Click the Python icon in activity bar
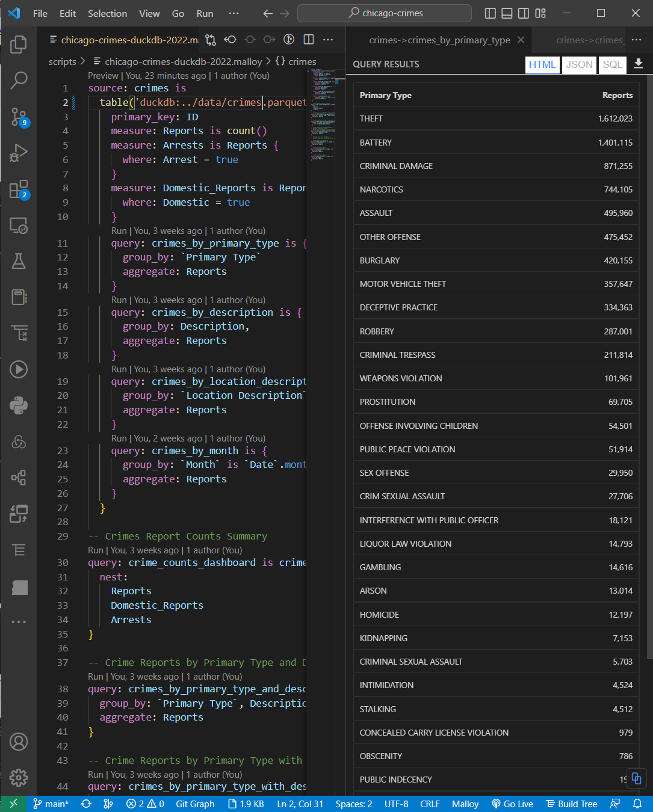This screenshot has height=812, width=653. click(19, 405)
